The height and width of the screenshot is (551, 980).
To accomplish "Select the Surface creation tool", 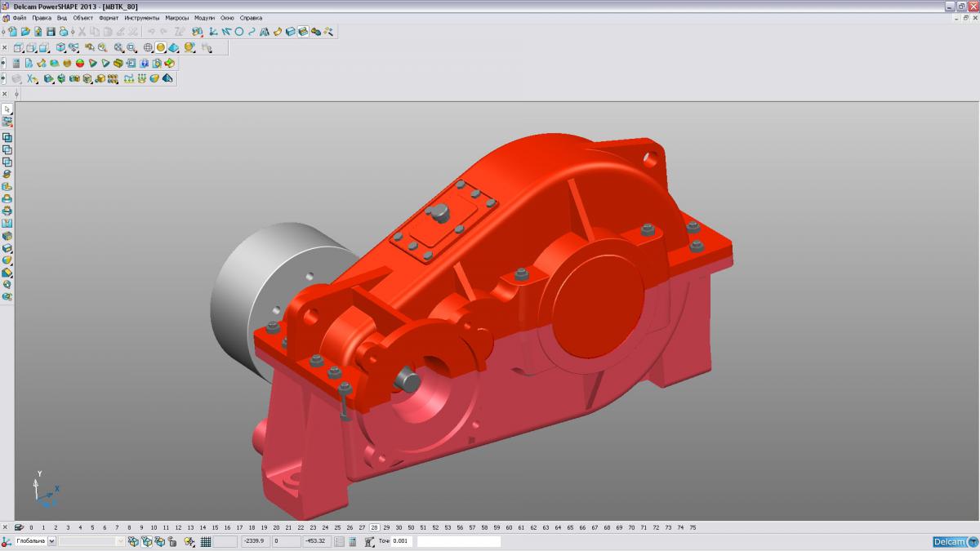I will pyautogui.click(x=278, y=32).
